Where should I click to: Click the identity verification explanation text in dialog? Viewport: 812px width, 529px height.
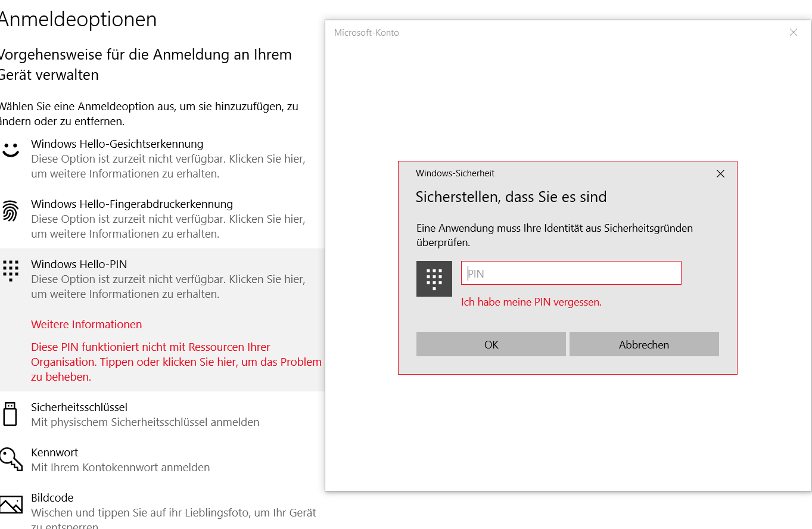coord(554,235)
